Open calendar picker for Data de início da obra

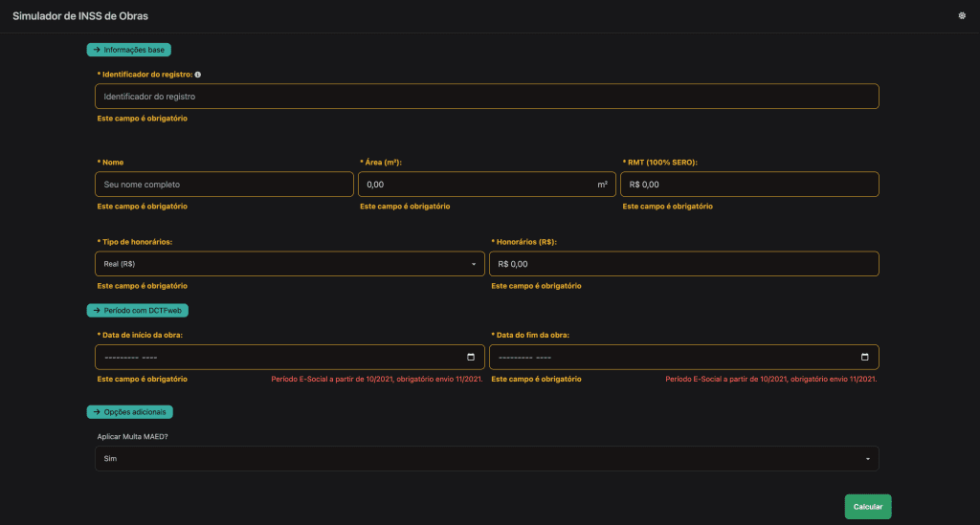[471, 357]
